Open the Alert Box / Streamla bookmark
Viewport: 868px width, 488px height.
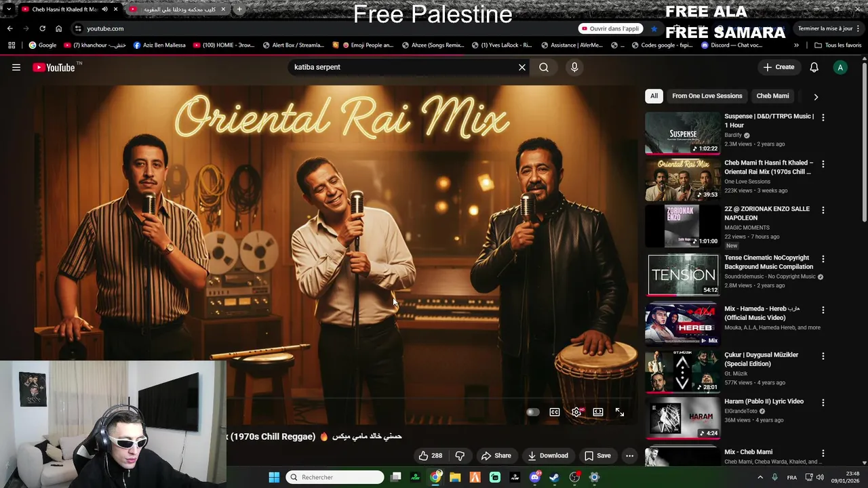(x=294, y=45)
